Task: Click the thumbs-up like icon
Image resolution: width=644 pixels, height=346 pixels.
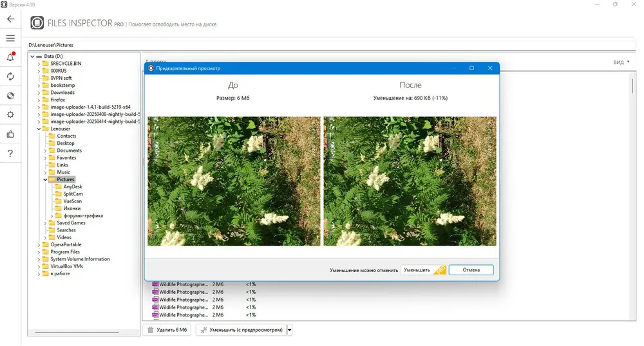Action: coord(10,134)
